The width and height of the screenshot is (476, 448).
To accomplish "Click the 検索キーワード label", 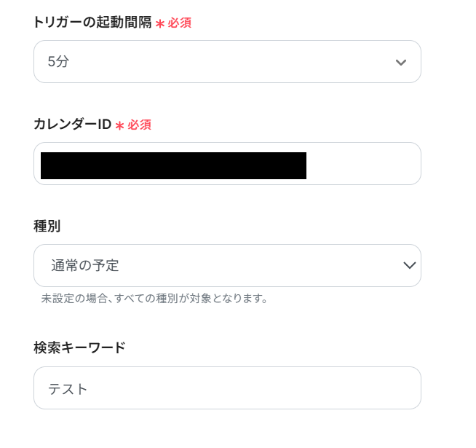I will coord(79,347).
